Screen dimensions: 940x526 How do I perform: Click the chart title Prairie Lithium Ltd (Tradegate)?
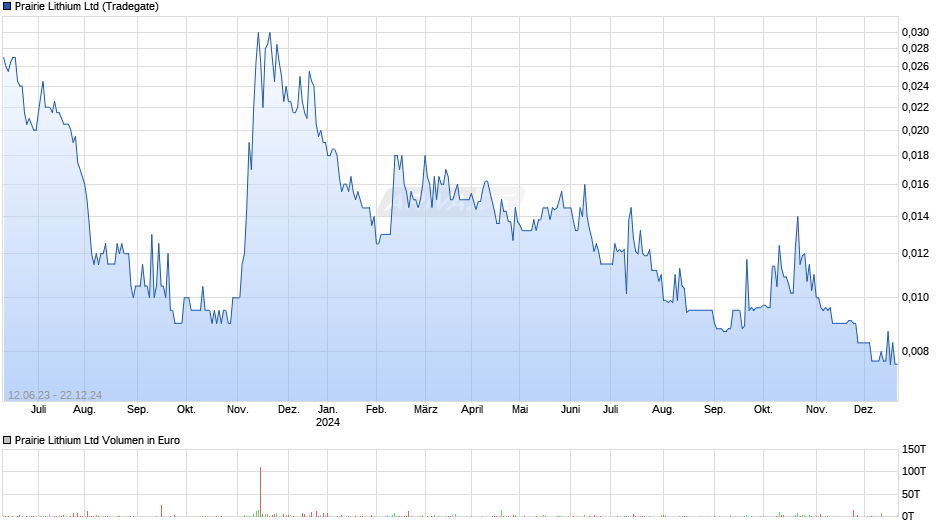(x=87, y=7)
